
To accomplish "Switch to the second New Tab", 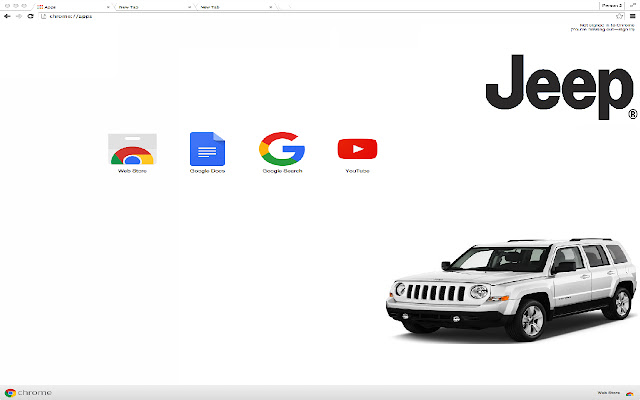I will click(x=236, y=7).
